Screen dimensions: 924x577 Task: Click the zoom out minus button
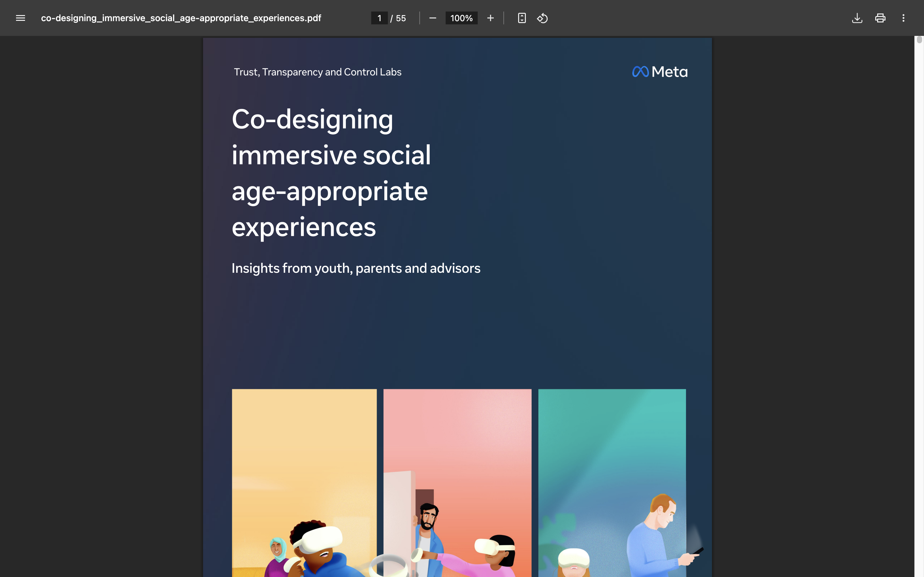pyautogui.click(x=432, y=18)
